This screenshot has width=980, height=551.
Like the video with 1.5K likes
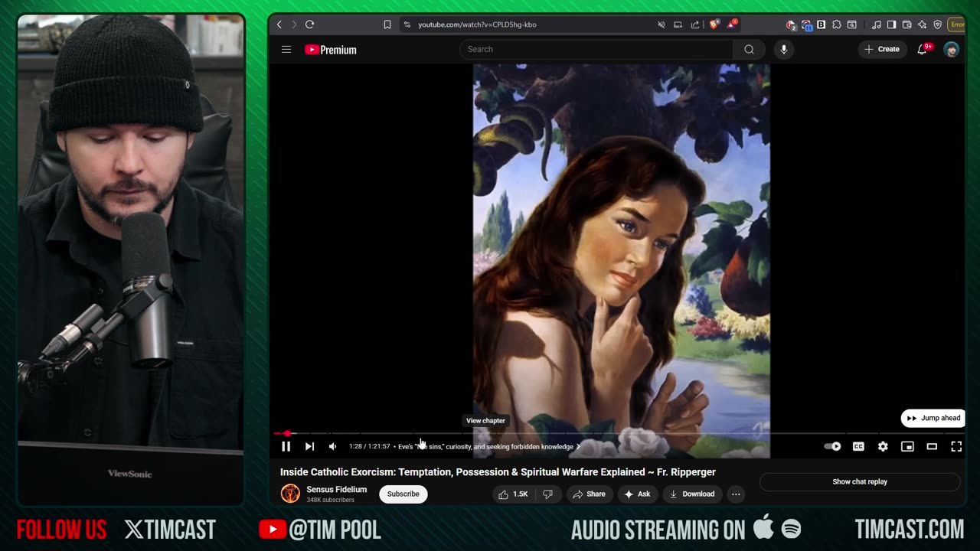click(513, 494)
